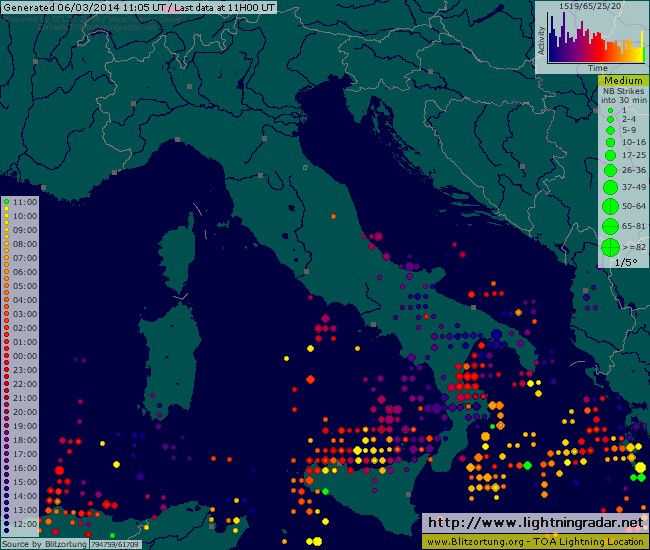The height and width of the screenshot is (550, 650).
Task: Click the '01:00' time legend label
Action: pyautogui.click(x=25, y=342)
